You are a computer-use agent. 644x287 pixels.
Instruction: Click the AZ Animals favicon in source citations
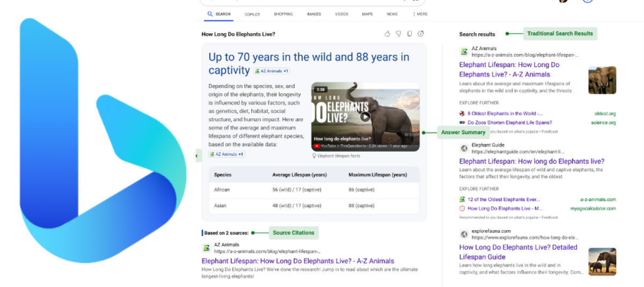pos(206,248)
